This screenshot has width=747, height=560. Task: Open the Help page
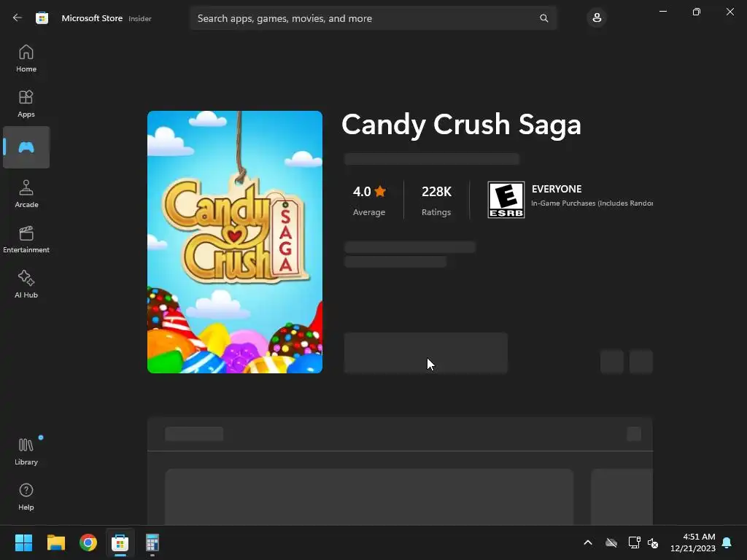tap(26, 496)
